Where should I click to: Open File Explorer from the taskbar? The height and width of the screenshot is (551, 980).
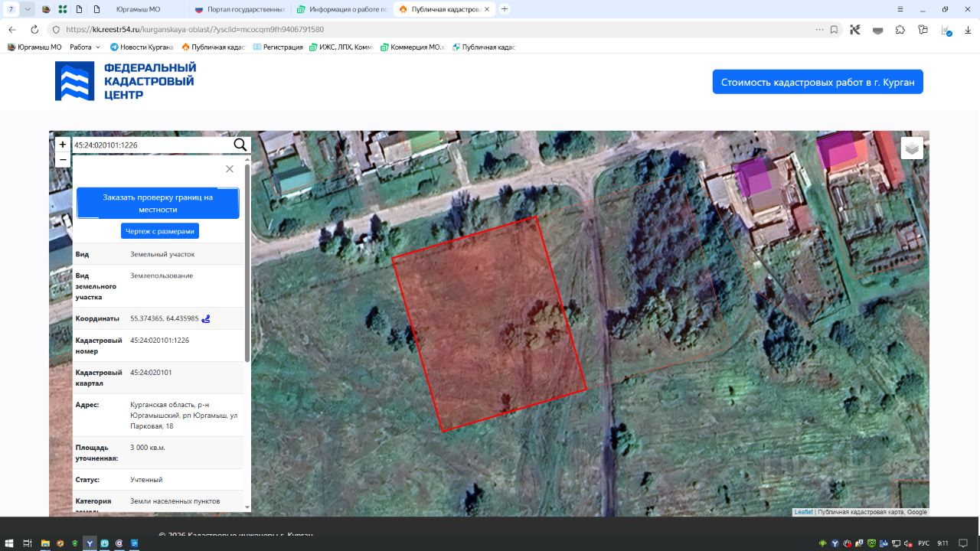45,543
